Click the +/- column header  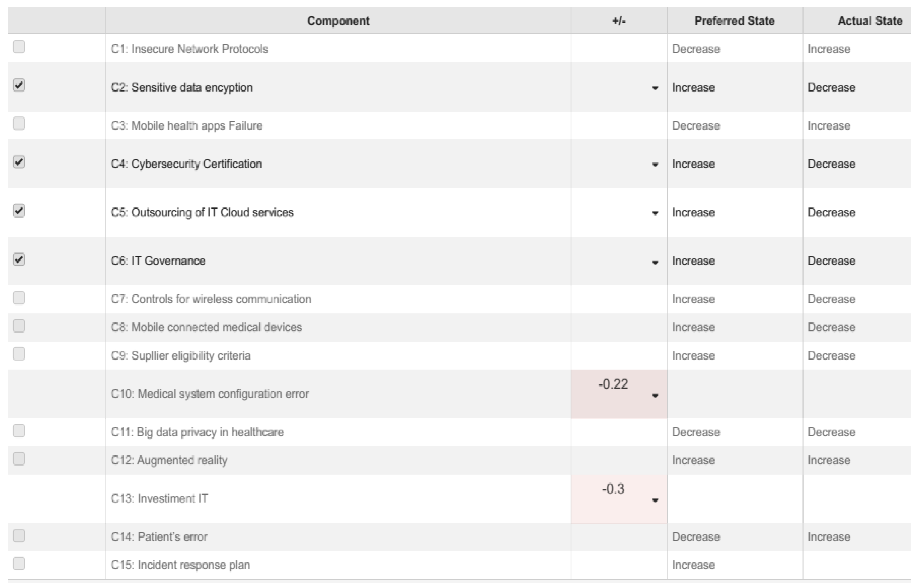619,21
